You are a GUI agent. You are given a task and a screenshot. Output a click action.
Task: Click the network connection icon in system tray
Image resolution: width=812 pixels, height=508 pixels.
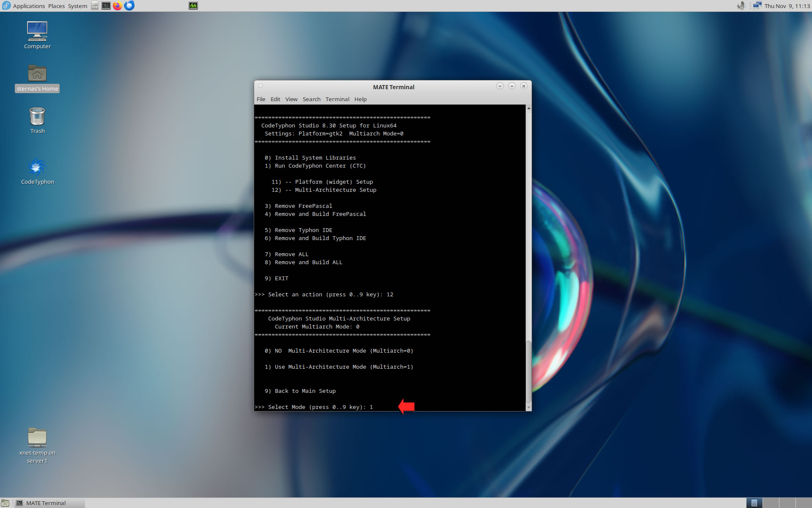pos(757,6)
